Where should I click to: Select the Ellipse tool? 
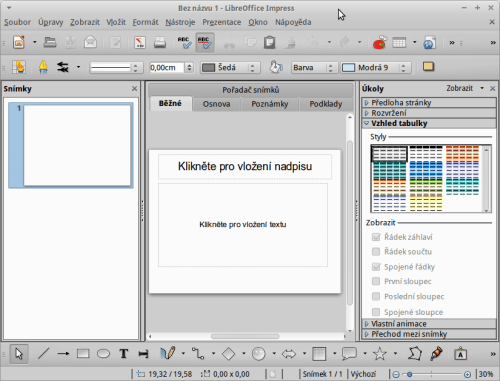pos(103,354)
